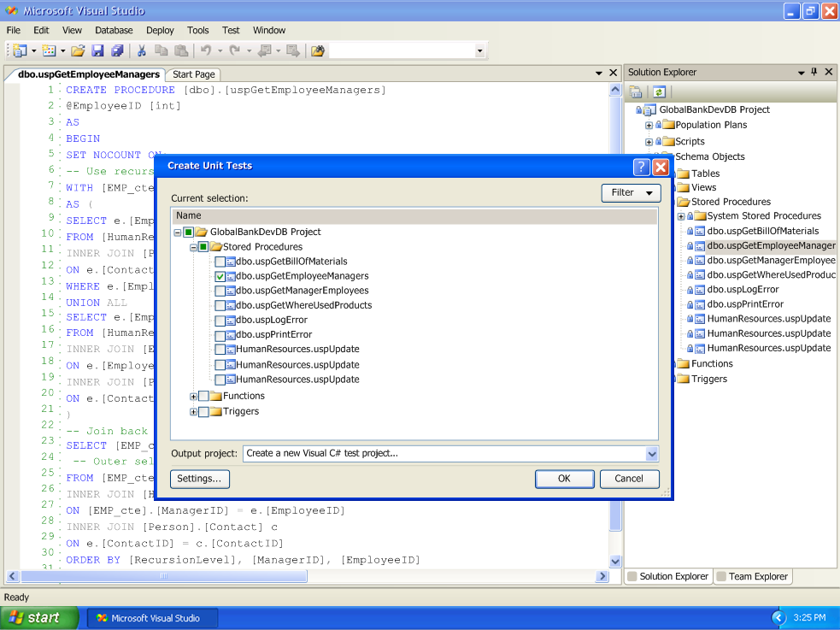Viewport: 840px width, 630px height.
Task: Click the Stored Procedures folder icon in dialog
Action: click(x=216, y=246)
